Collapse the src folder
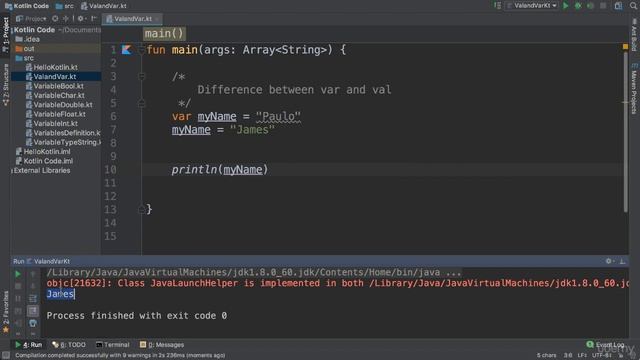The width and height of the screenshot is (640, 360). click(24, 58)
